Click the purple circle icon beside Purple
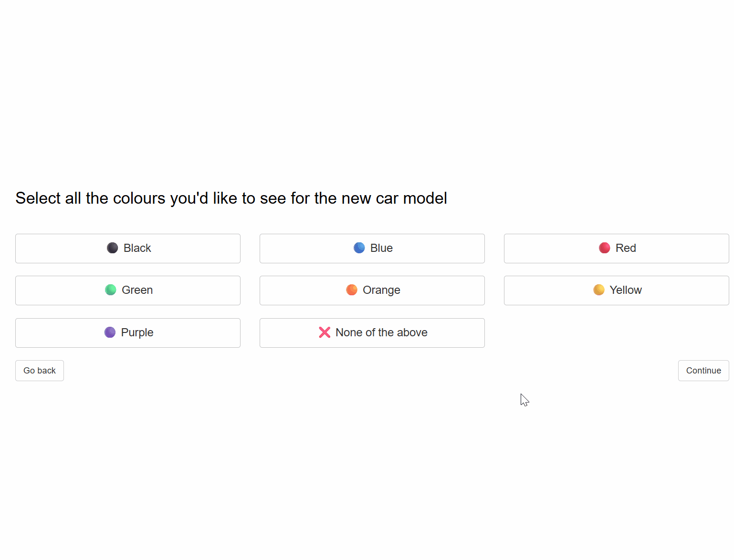This screenshot has width=734, height=560. [x=110, y=332]
